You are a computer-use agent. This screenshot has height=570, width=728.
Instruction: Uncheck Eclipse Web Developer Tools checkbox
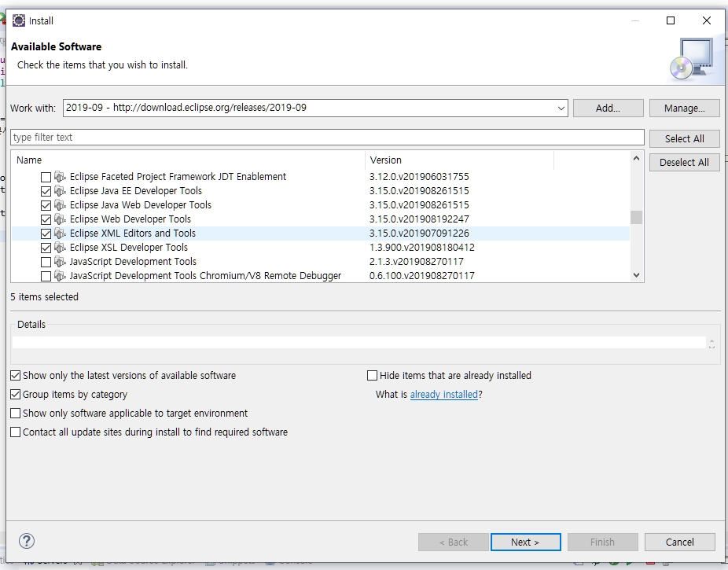(46, 219)
